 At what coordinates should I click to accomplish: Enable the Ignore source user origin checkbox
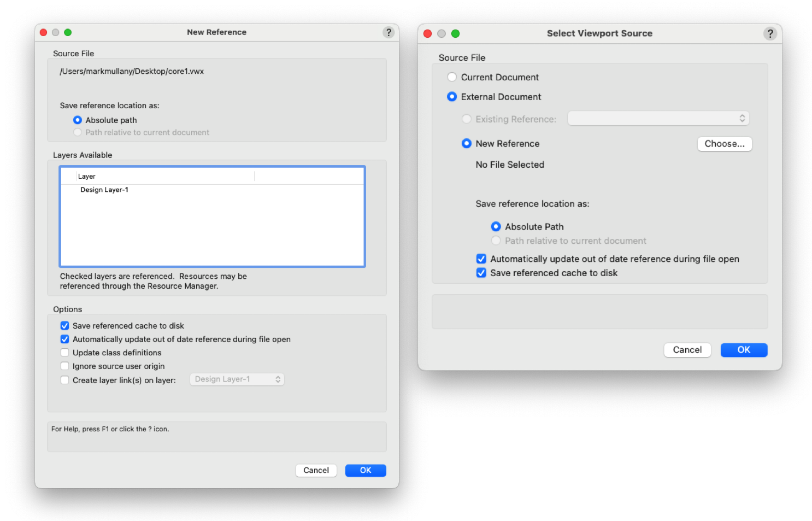(64, 366)
